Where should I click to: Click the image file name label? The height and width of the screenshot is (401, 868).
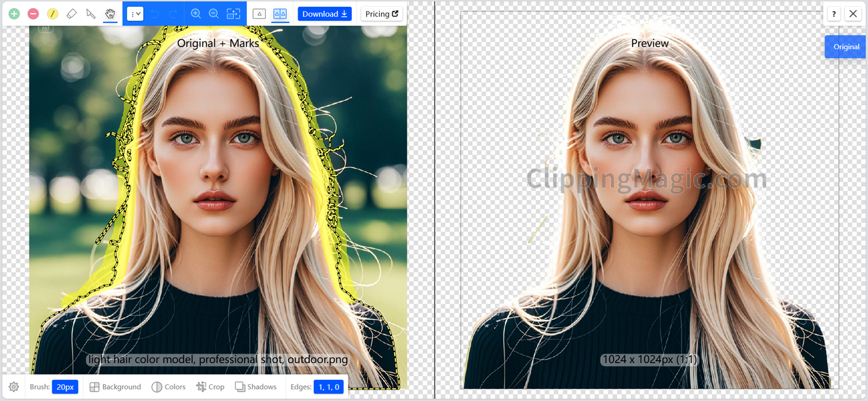[218, 359]
